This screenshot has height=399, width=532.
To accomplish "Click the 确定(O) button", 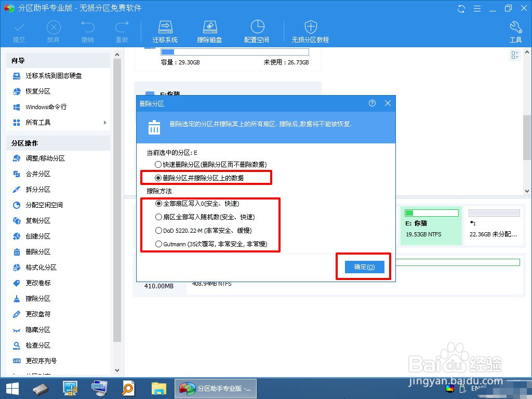I will [364, 267].
